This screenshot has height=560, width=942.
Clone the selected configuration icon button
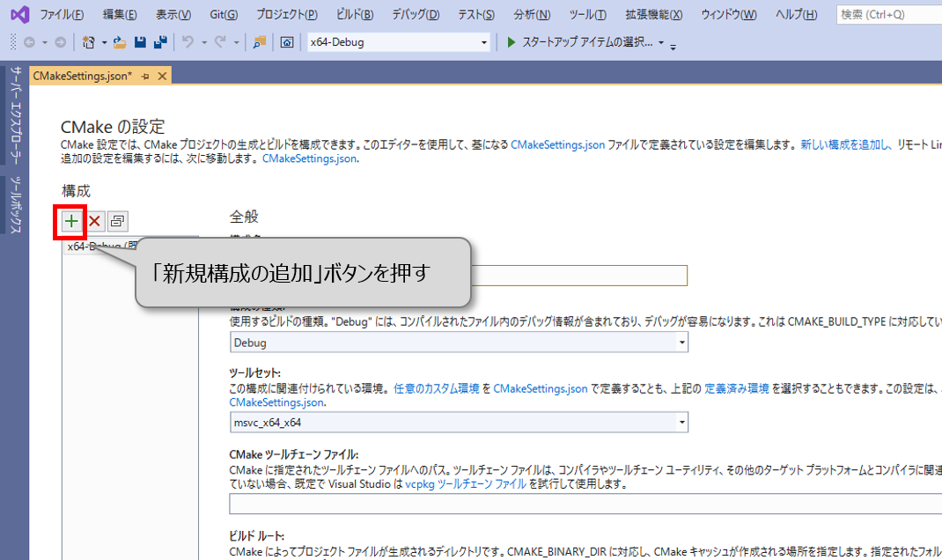118,221
